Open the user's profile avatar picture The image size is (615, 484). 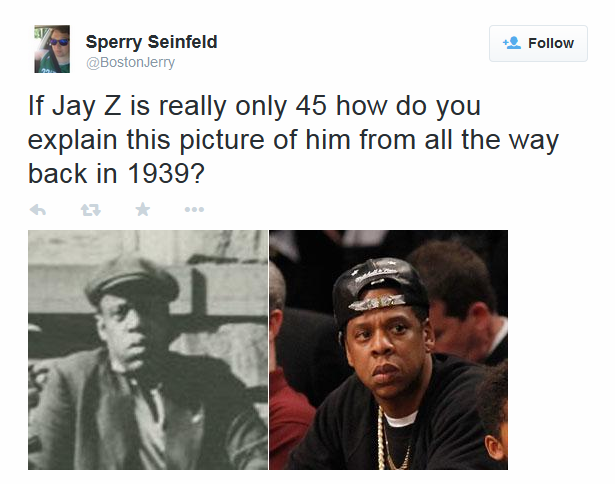pyautogui.click(x=52, y=49)
